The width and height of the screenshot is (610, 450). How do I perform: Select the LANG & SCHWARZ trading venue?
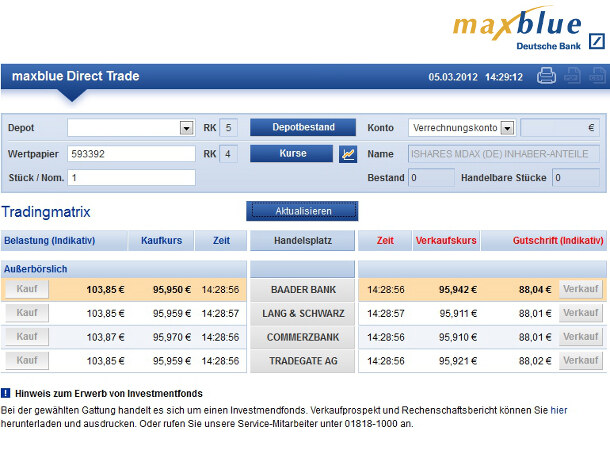pos(302,313)
